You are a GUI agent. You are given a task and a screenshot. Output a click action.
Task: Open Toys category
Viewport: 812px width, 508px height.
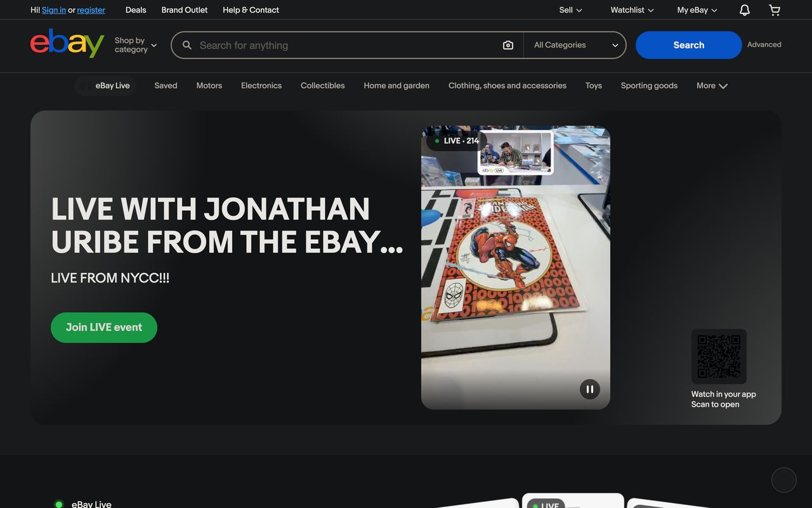[x=594, y=86]
